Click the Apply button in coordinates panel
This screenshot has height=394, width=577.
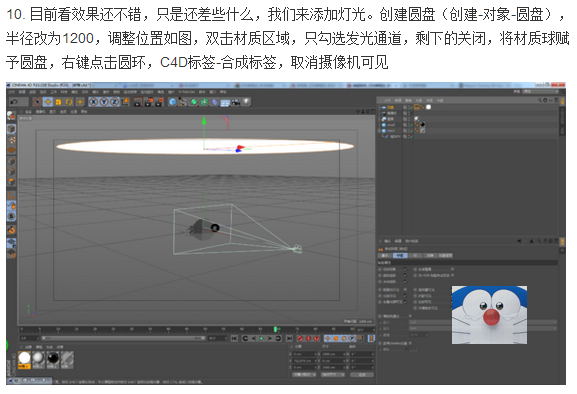click(x=362, y=375)
